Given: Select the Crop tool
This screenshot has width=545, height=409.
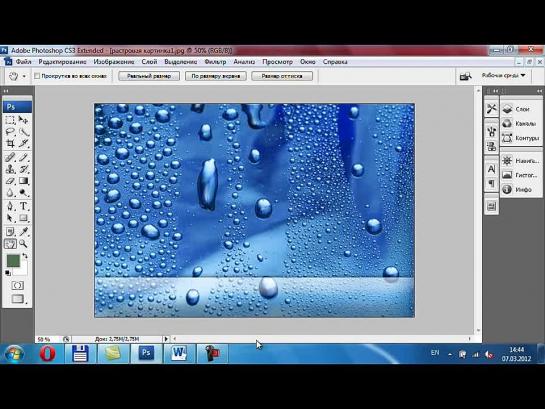Looking at the screenshot, I should (10, 143).
